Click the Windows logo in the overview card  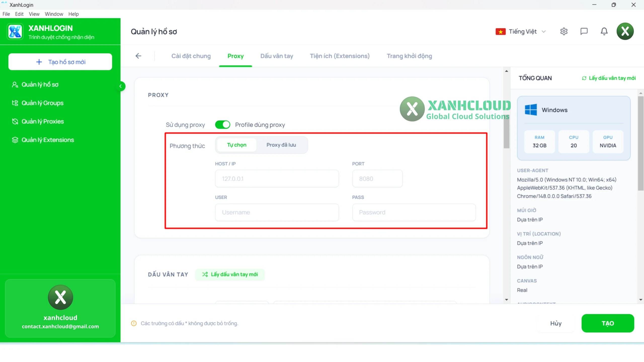tap(531, 110)
